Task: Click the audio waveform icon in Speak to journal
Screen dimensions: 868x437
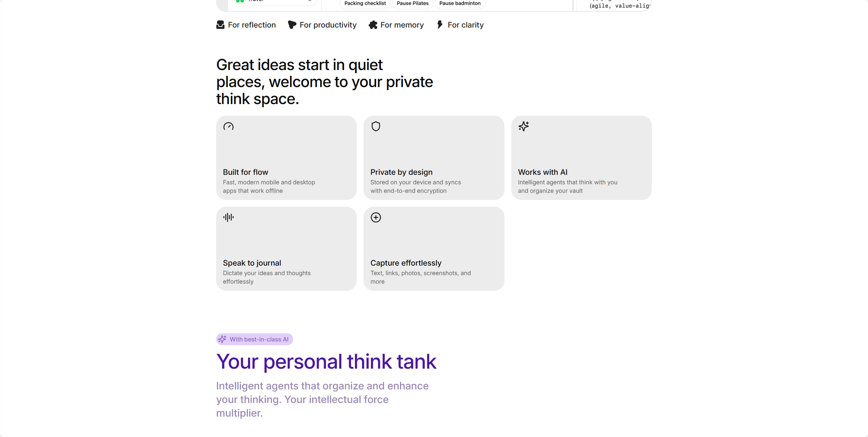Action: pos(228,217)
